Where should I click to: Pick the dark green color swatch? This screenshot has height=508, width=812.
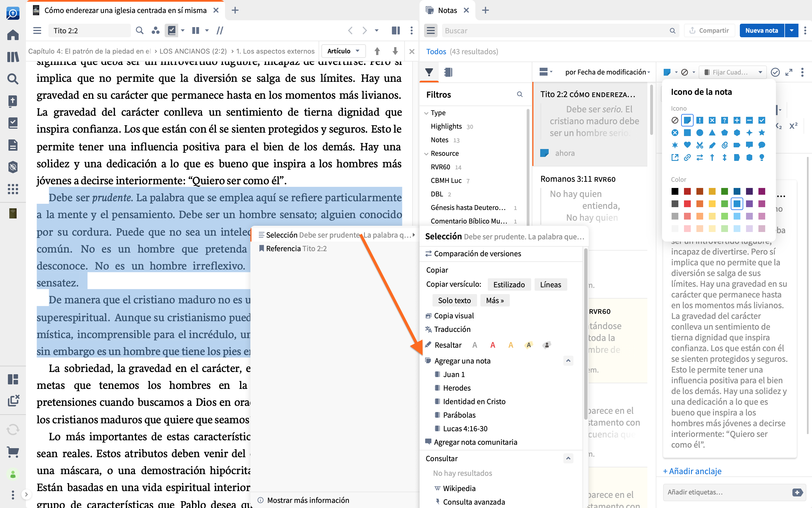[x=724, y=191]
